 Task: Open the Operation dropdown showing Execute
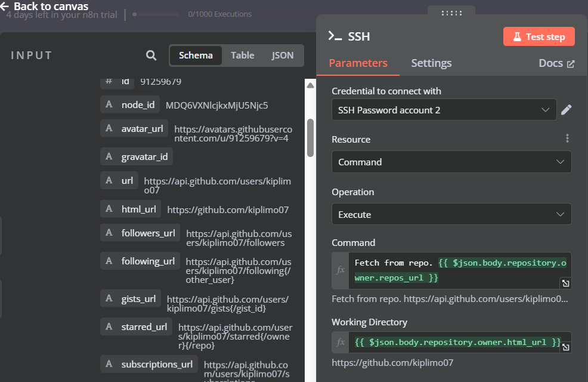(x=451, y=214)
